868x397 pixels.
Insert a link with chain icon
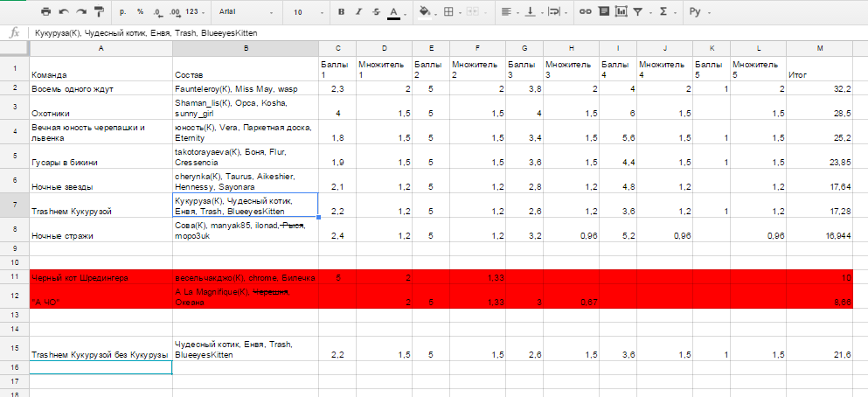pos(585,12)
